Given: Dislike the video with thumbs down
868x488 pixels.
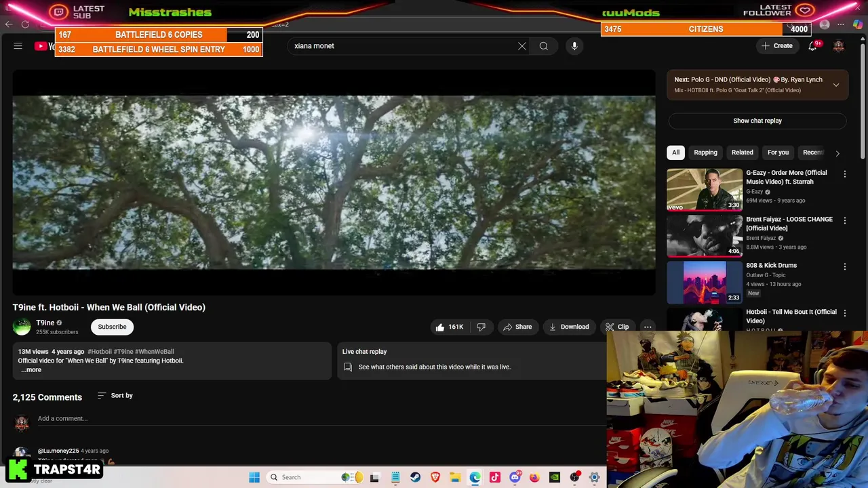Looking at the screenshot, I should click(x=481, y=327).
